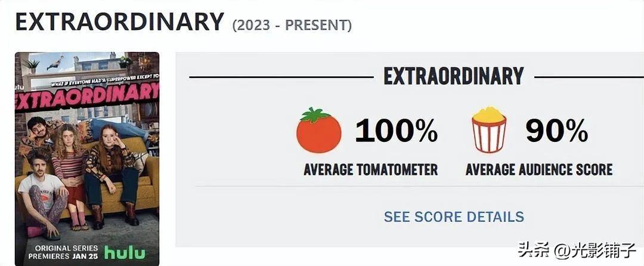Open the See Score Details link

pyautogui.click(x=454, y=216)
